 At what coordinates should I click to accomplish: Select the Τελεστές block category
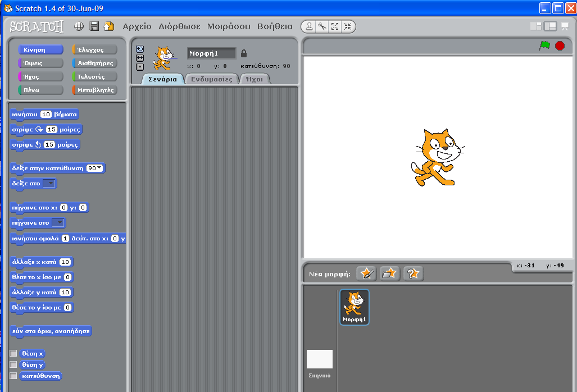tap(94, 76)
